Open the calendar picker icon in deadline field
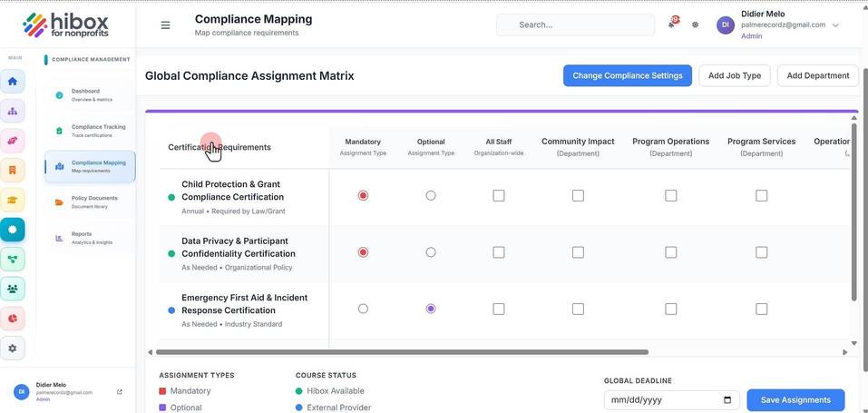868x413 pixels. click(x=727, y=400)
